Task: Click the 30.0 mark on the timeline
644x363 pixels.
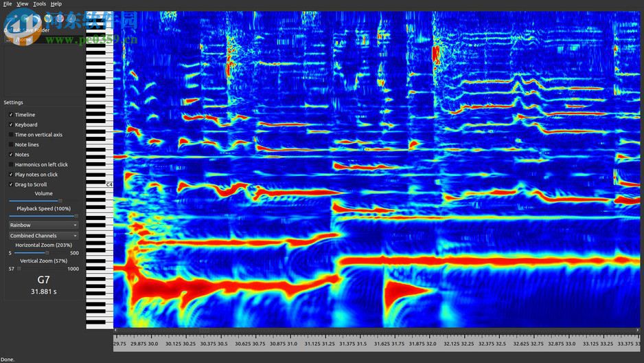Action: [x=153, y=344]
